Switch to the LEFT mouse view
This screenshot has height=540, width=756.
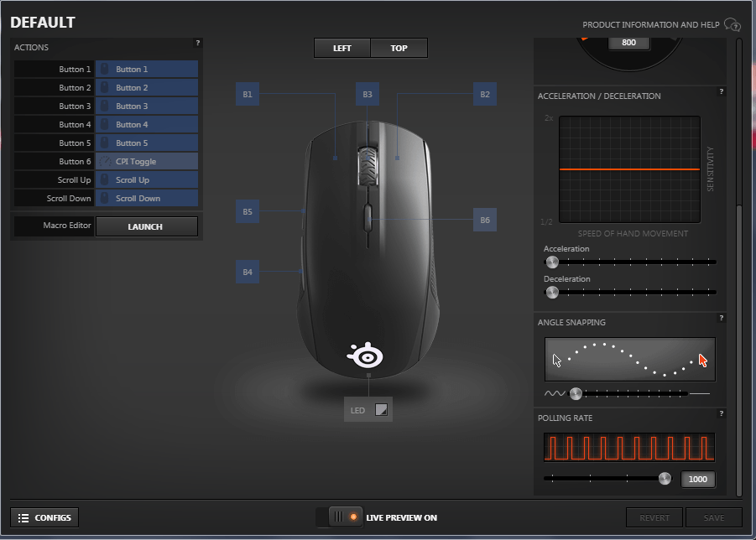(342, 48)
